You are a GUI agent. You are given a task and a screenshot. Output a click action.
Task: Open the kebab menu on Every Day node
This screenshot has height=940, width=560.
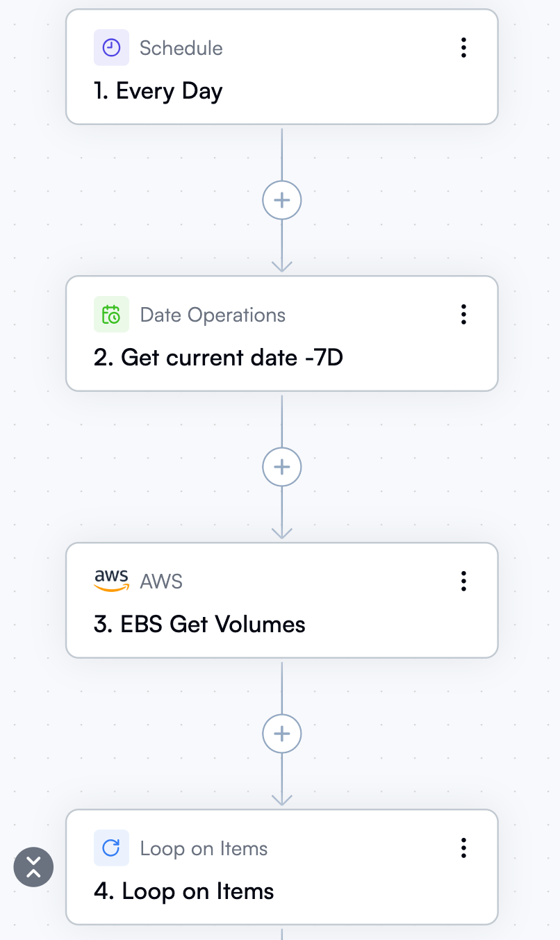coord(463,47)
